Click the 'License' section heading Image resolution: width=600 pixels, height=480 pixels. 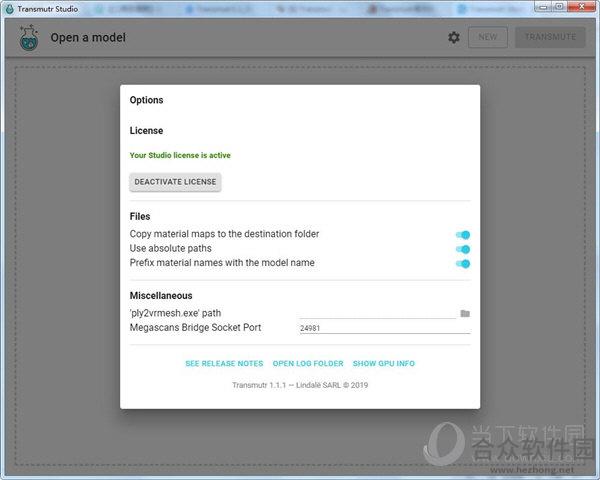tap(147, 131)
